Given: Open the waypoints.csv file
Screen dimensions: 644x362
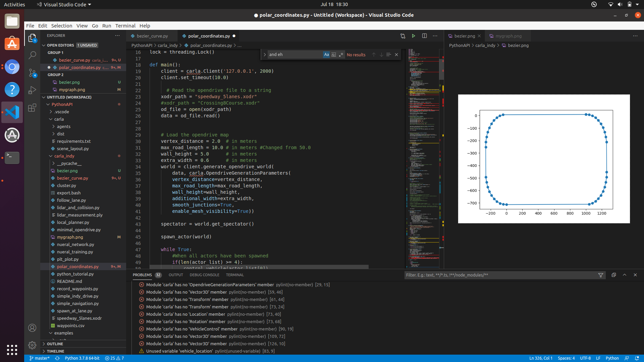Looking at the screenshot, I should (71, 325).
